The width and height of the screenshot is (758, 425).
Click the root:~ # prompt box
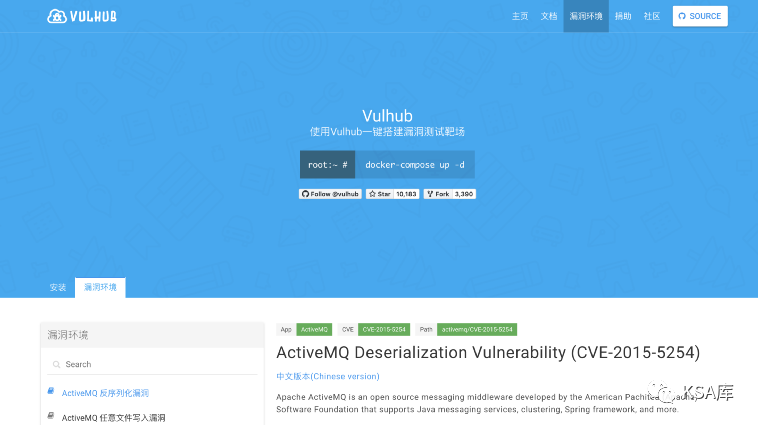coord(327,165)
